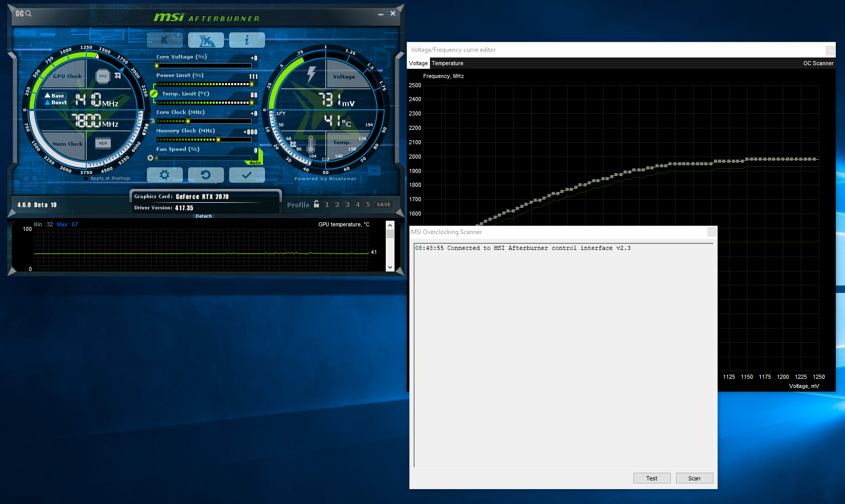Viewport: 845px width, 504px height.
Task: Click OC Scanner in the curve editor
Action: point(818,63)
